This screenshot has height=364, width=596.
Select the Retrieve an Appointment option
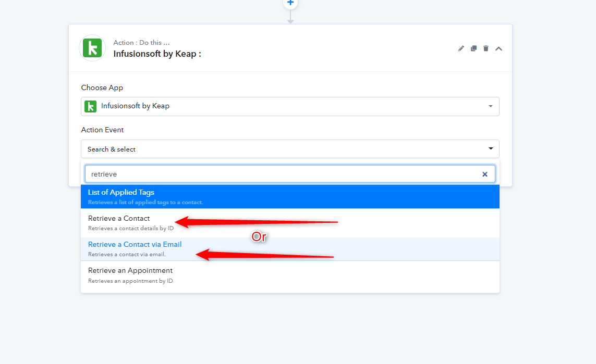(x=290, y=275)
